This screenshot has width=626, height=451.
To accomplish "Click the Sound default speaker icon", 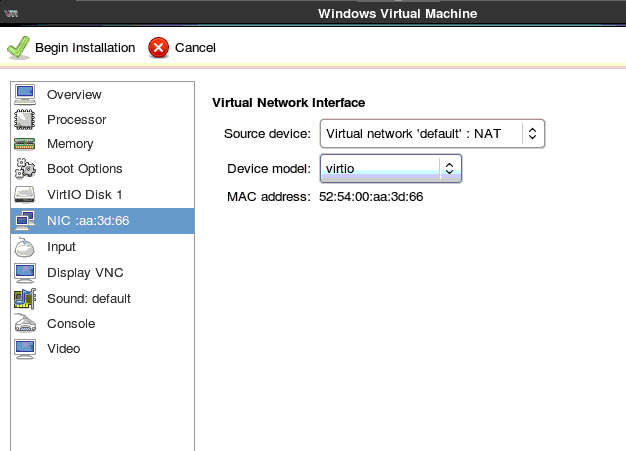I will click(26, 298).
